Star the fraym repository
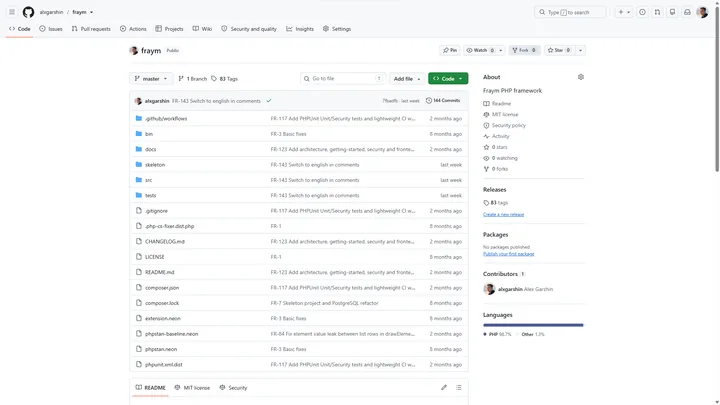Screen dimensions: 720x405 559,50
